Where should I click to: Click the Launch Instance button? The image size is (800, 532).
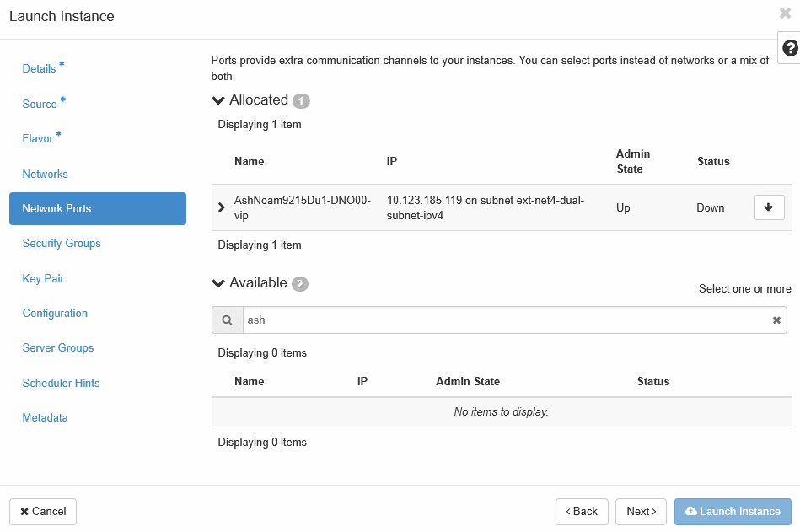[x=733, y=512]
